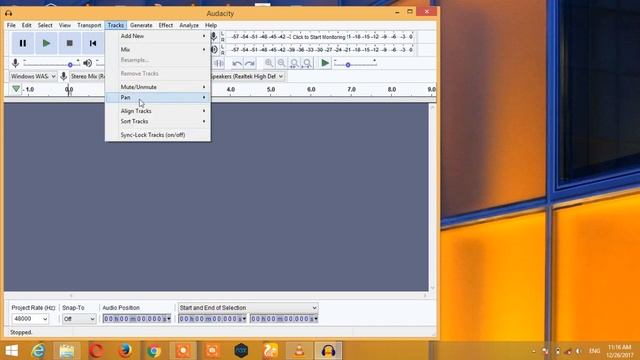Click the Audacity taskbar icon
The image size is (640, 360).
[x=328, y=351]
